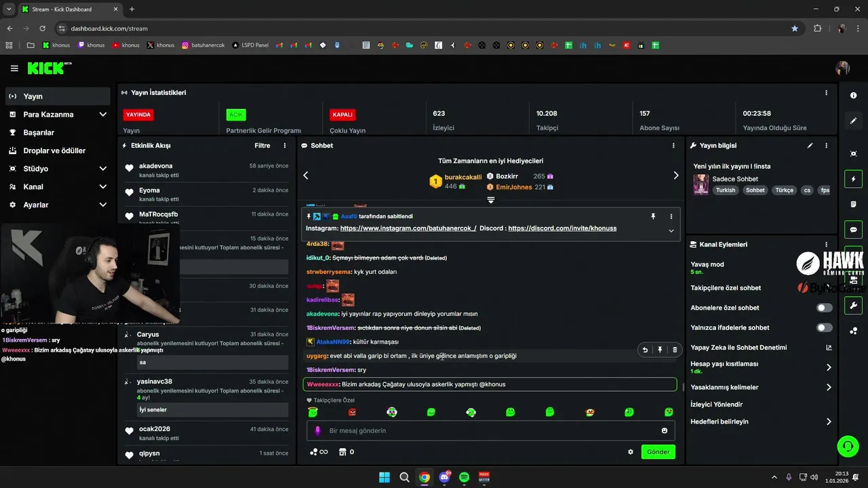Screen dimensions: 868x488
Task: Open the discord.com/invite/khonuss link
Action: pyautogui.click(x=562, y=228)
